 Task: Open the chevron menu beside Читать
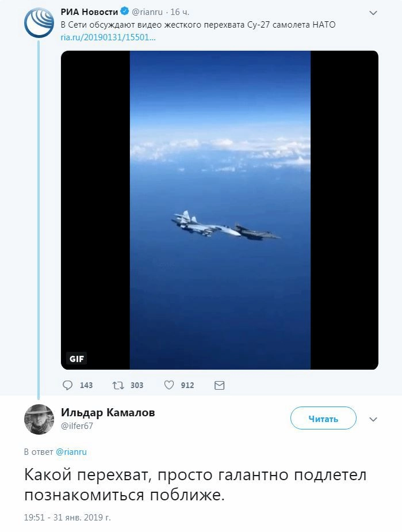373,419
